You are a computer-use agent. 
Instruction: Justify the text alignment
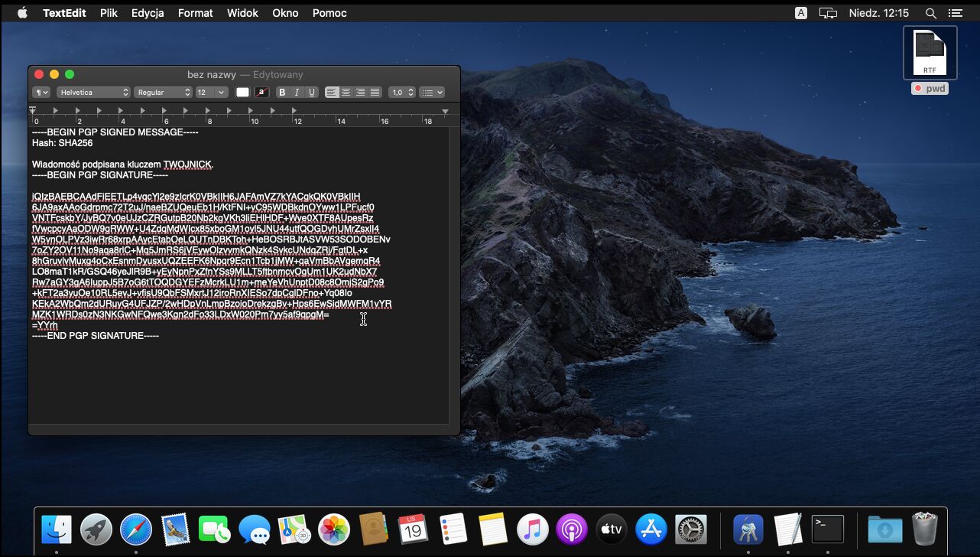click(375, 93)
